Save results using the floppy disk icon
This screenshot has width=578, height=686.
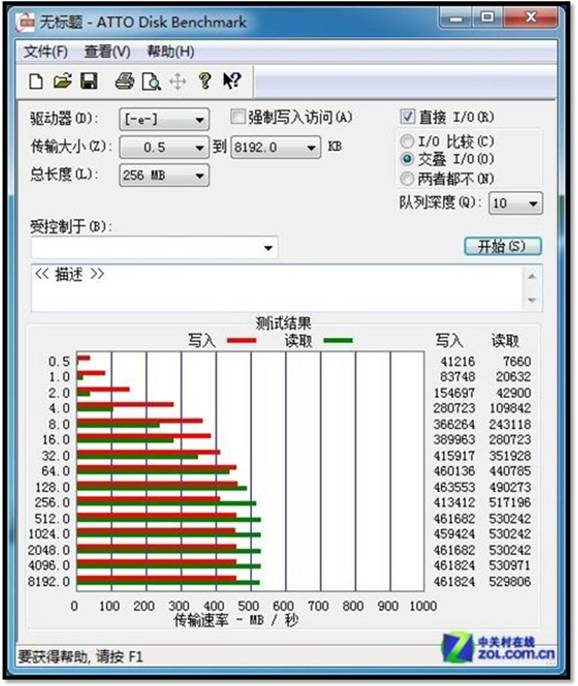click(x=89, y=81)
